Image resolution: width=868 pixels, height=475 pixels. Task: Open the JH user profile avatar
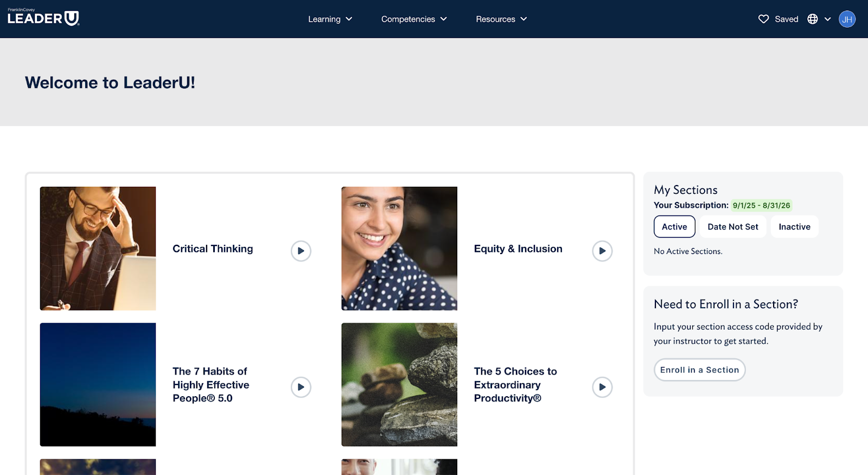coord(847,19)
